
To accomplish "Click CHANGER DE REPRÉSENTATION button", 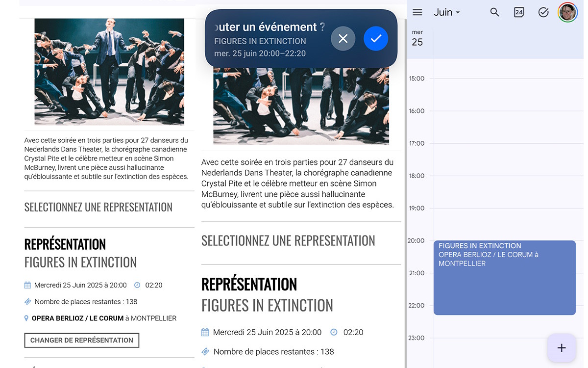I will tap(82, 340).
